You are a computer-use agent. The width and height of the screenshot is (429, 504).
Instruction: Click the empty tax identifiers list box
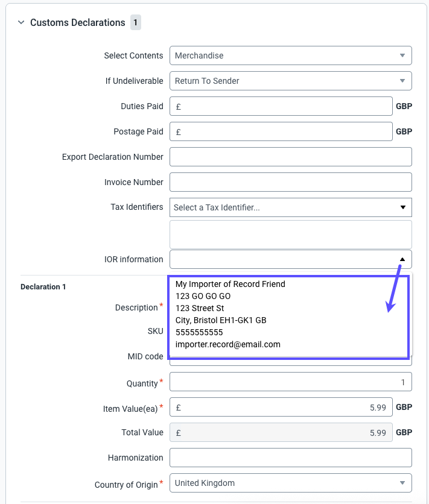[x=290, y=234]
